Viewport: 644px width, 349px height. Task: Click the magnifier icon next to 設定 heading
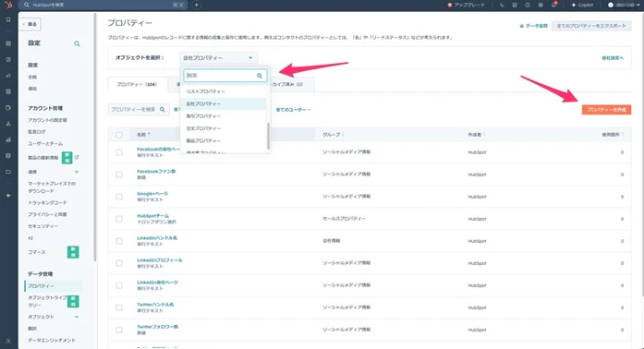[x=77, y=43]
